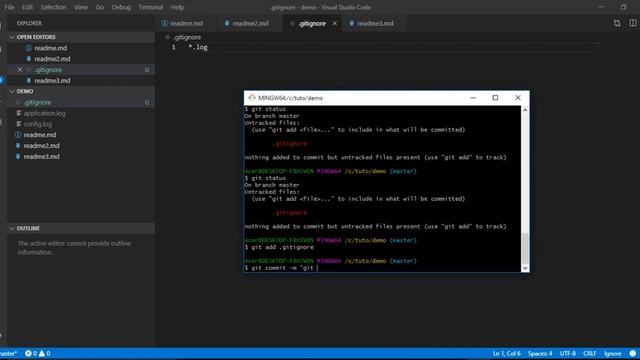Click the markdown icon on readme3.md tab
Image resolution: width=640 pixels, height=360 pixels.
click(x=351, y=23)
